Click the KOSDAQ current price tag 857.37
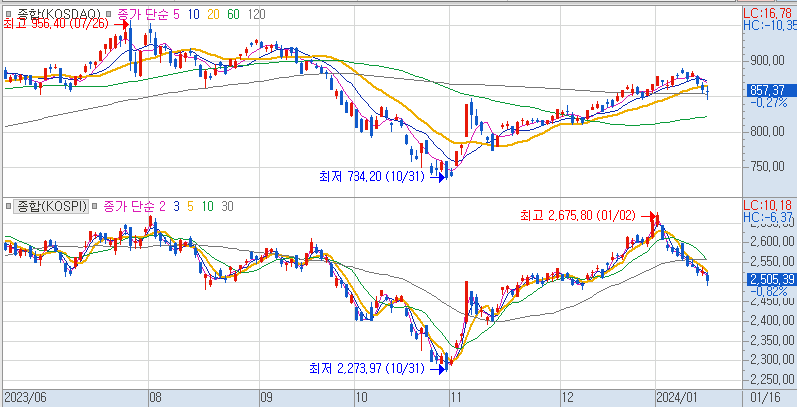 point(768,90)
